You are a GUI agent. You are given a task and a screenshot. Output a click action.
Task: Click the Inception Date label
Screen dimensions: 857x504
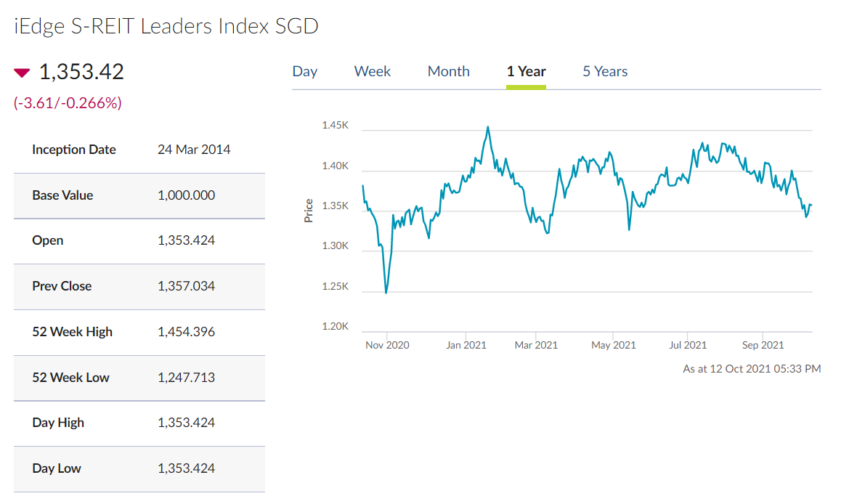pos(74,150)
